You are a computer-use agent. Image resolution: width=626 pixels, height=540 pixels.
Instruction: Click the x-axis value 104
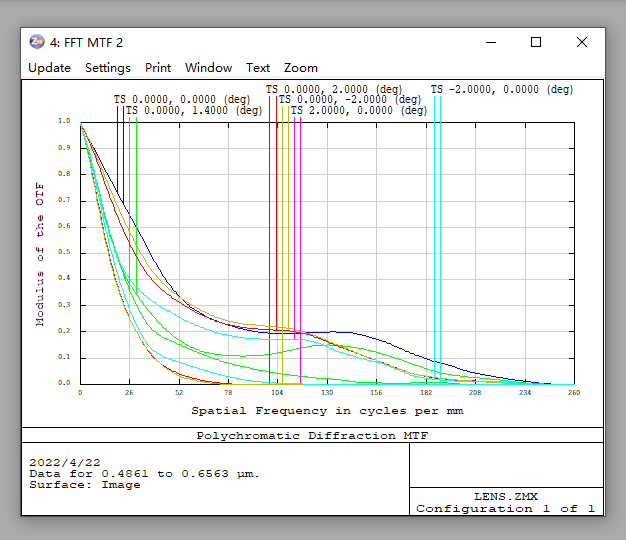click(x=277, y=393)
